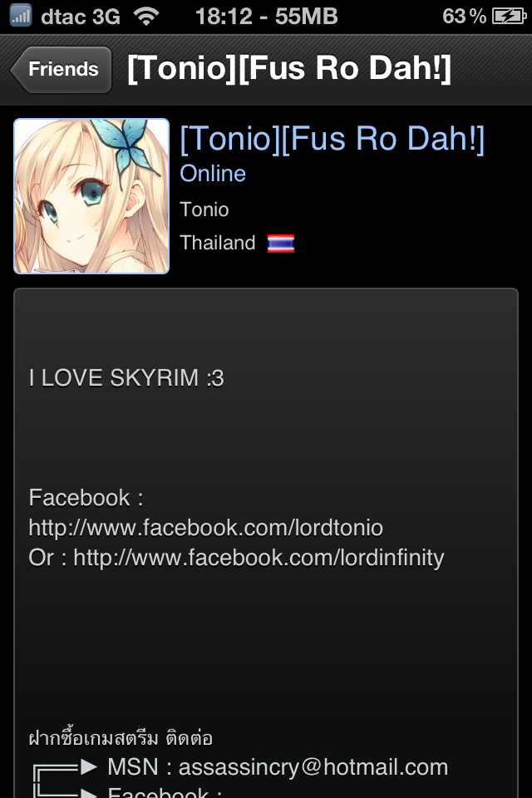Tap the Friends back button
532x798 pixels.
coord(62,70)
